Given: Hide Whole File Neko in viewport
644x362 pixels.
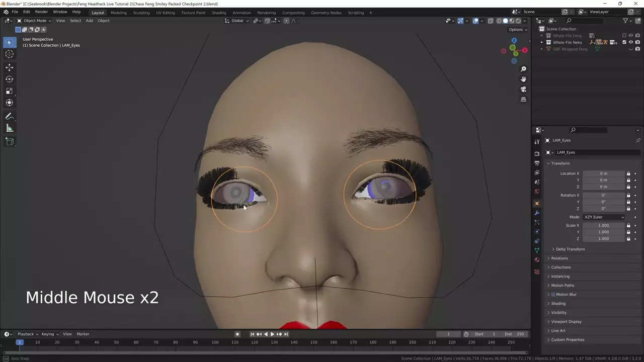Looking at the screenshot, I should point(631,42).
